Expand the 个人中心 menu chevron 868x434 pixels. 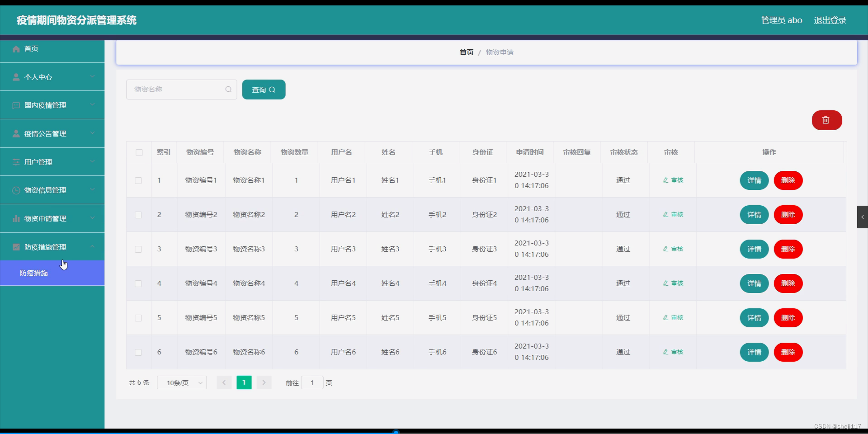point(92,76)
